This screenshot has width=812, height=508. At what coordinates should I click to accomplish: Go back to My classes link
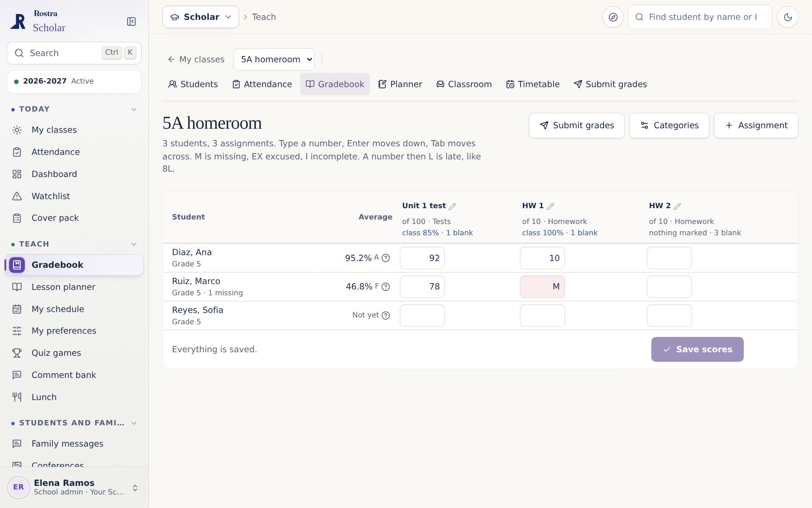coord(196,60)
